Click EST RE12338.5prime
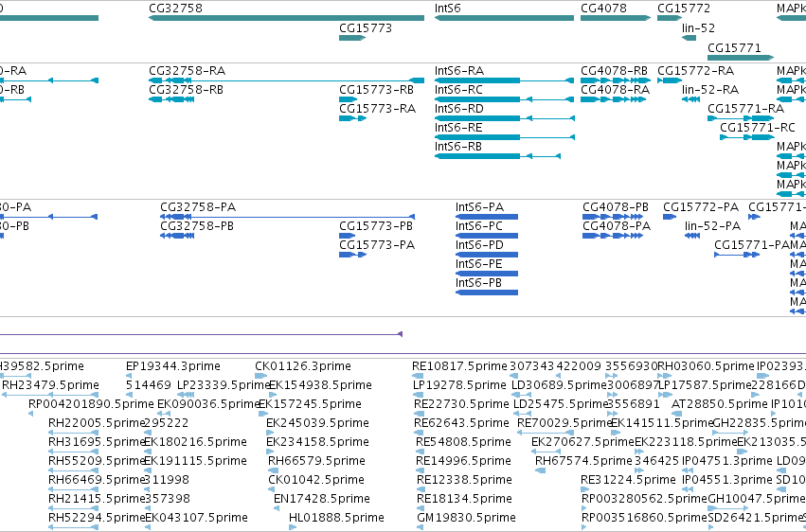806x532 pixels. [x=464, y=481]
